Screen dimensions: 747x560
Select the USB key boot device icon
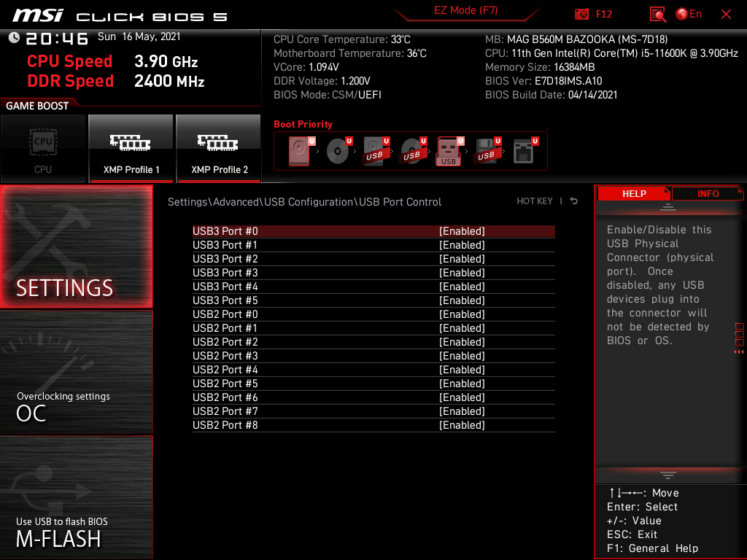point(449,151)
